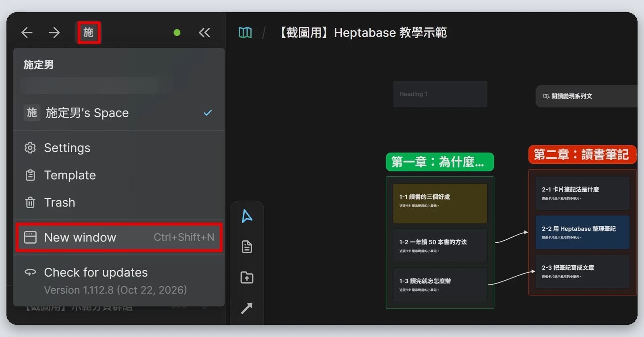The height and width of the screenshot is (337, 644).
Task: Click the 施 space avatar icon
Action: point(32,113)
